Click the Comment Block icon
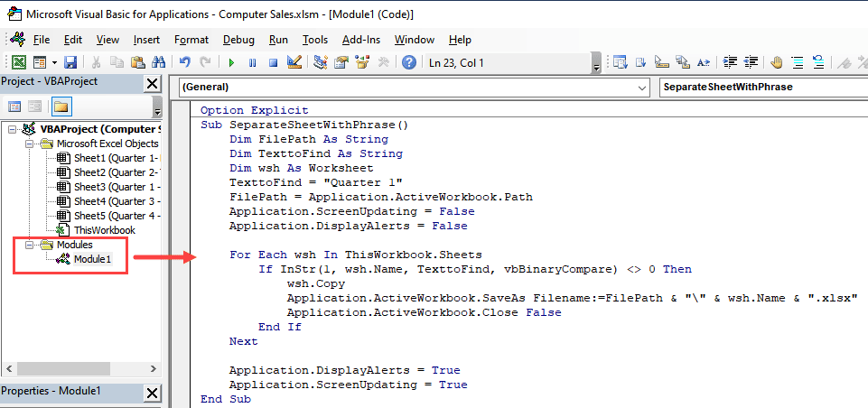Screen dimensions: 868x408 [798, 62]
